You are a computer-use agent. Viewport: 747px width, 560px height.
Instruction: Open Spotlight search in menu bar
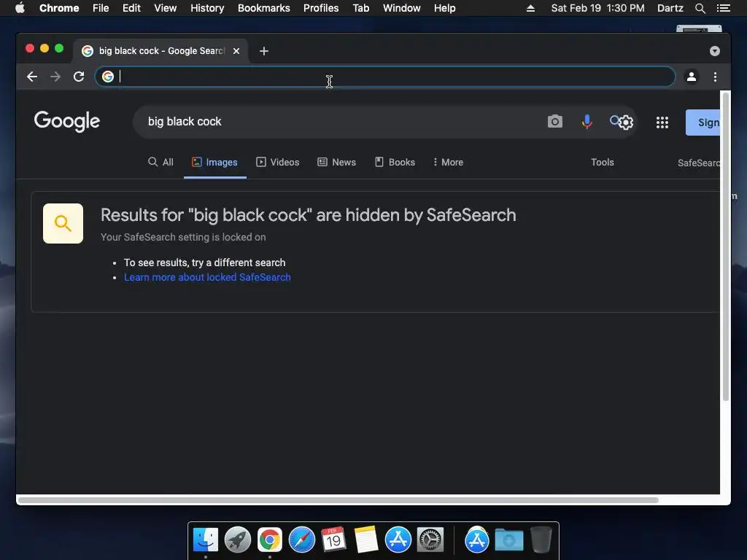[700, 8]
